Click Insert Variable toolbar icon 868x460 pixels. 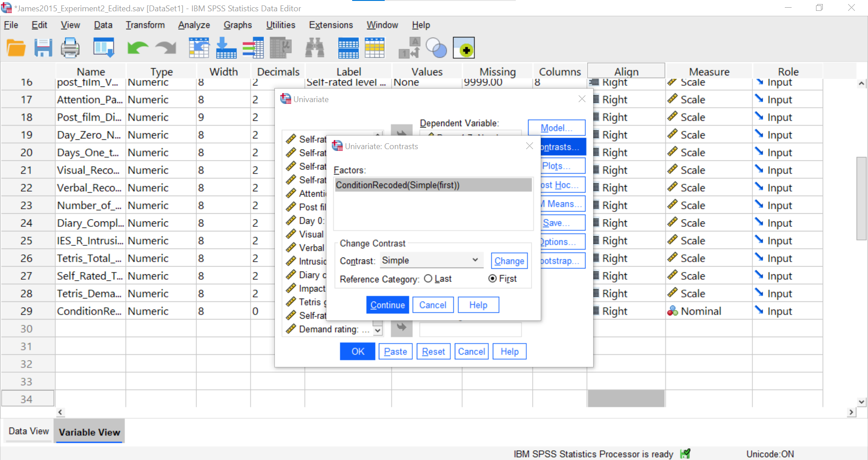[x=375, y=48]
